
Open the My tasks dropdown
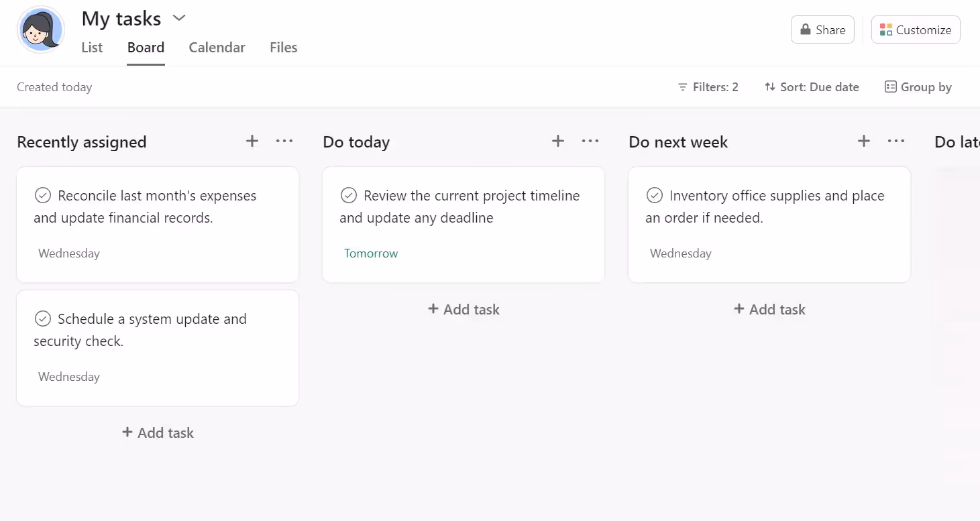[x=178, y=18]
